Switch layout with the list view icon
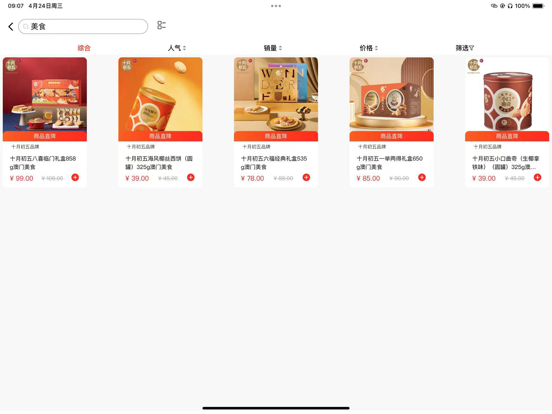The image size is (552, 414). pos(161,25)
